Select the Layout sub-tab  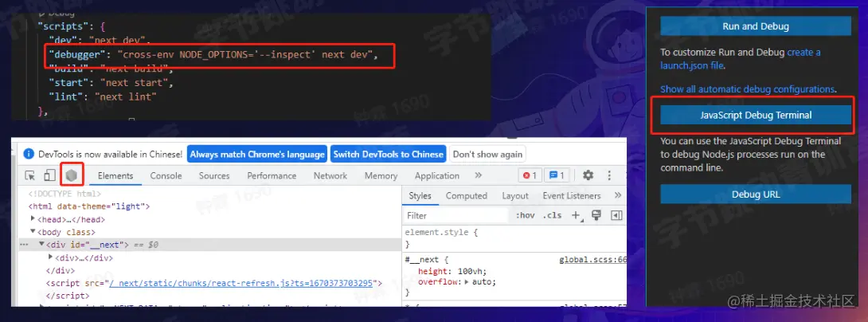pos(515,195)
